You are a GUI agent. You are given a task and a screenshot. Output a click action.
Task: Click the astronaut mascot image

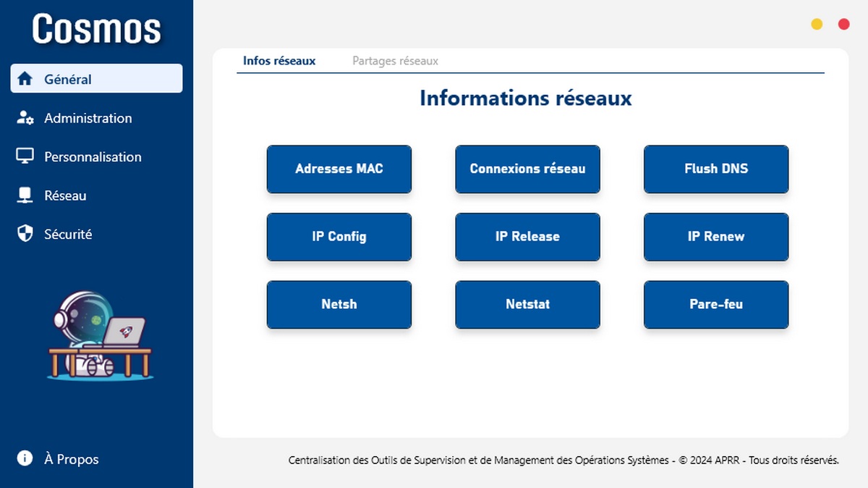click(99, 335)
